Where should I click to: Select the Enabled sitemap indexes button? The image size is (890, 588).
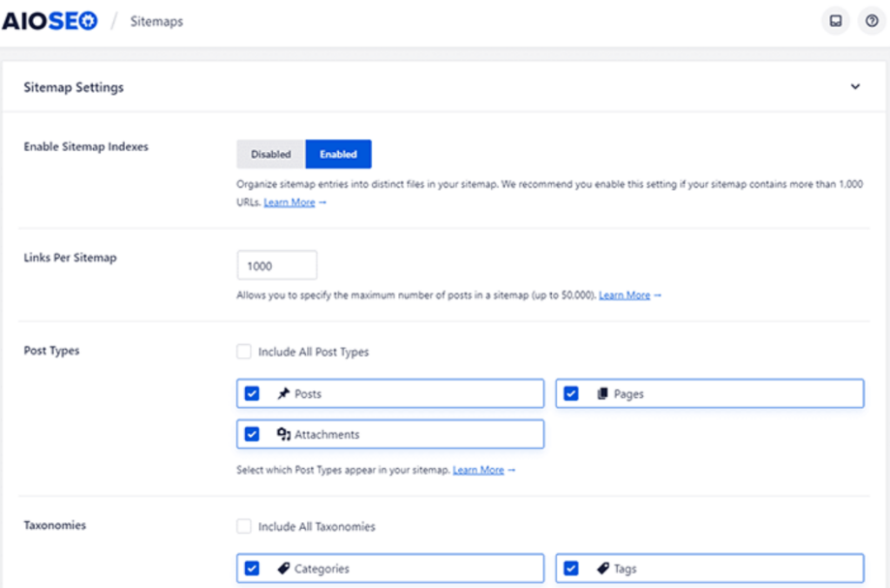338,154
